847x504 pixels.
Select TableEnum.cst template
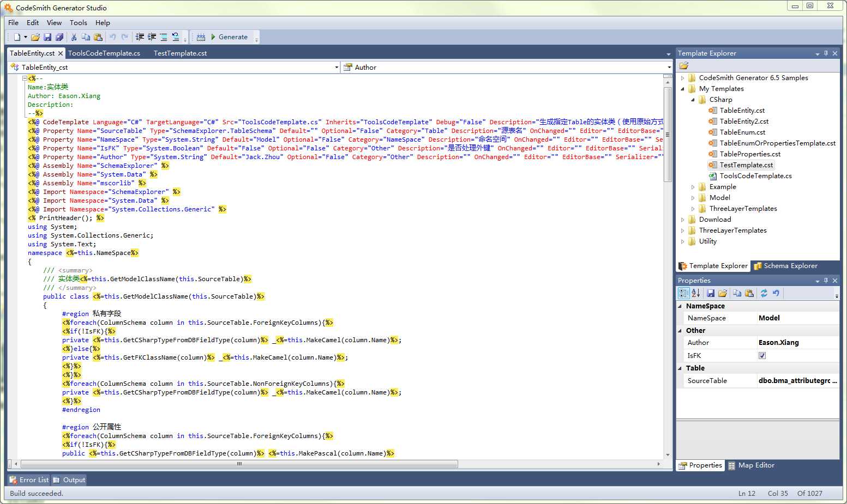(x=742, y=132)
